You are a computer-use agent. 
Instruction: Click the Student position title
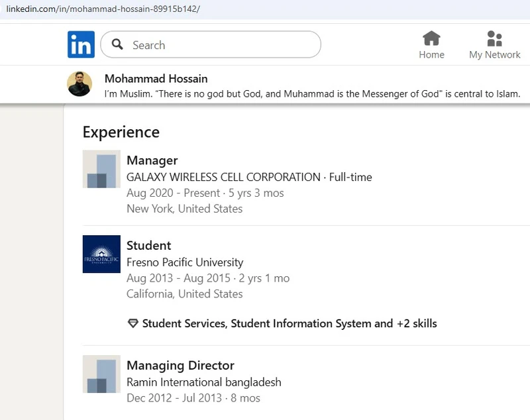[148, 246]
